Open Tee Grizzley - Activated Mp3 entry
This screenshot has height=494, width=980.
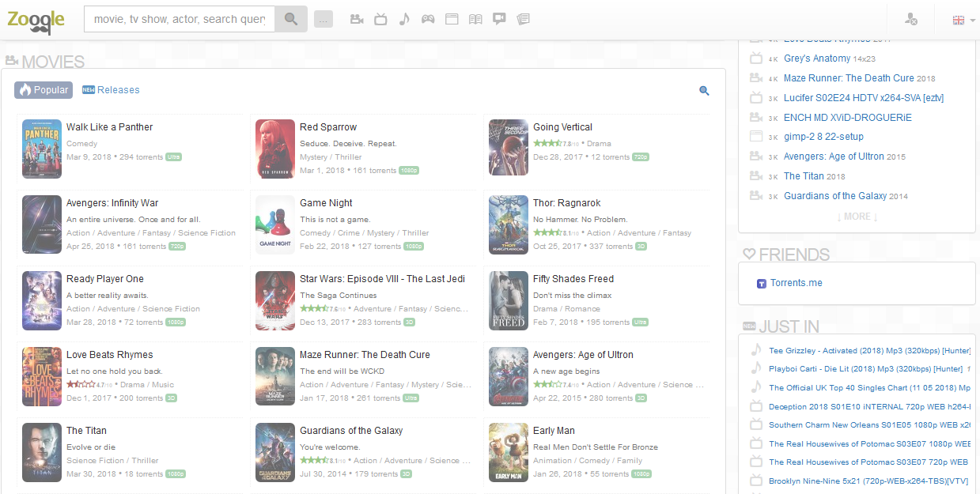coord(869,351)
